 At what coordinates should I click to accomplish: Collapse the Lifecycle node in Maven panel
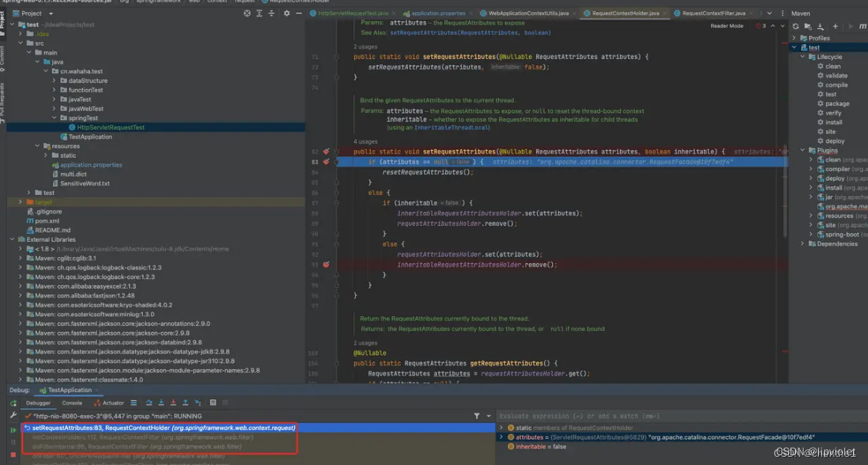pos(802,56)
